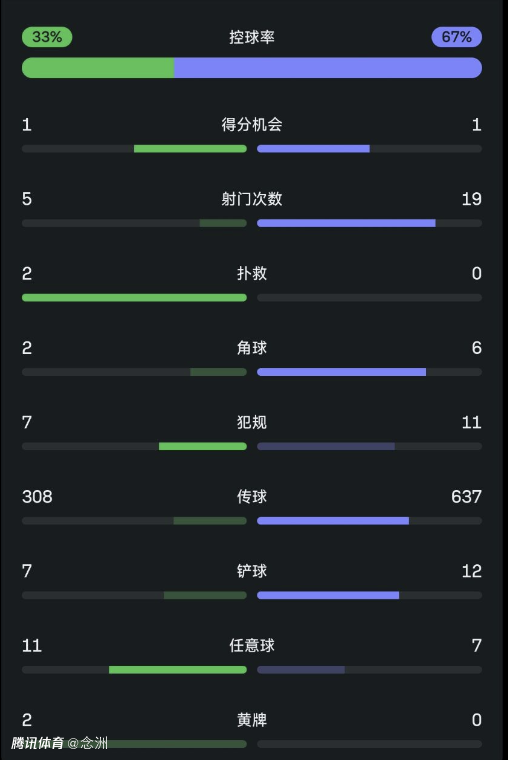Viewport: 508px width, 760px height.
Task: Click the green 犯规 bar showing 7
Action: 203,446
